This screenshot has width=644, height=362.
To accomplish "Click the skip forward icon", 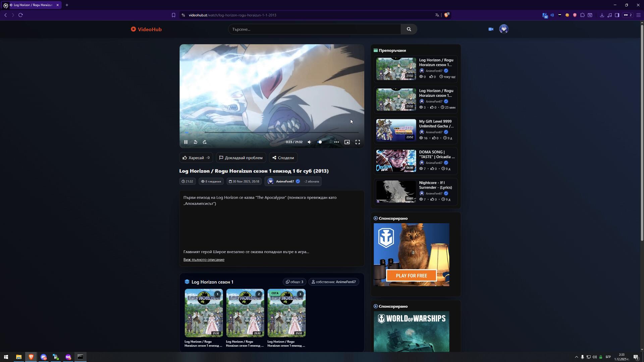I will tap(205, 142).
